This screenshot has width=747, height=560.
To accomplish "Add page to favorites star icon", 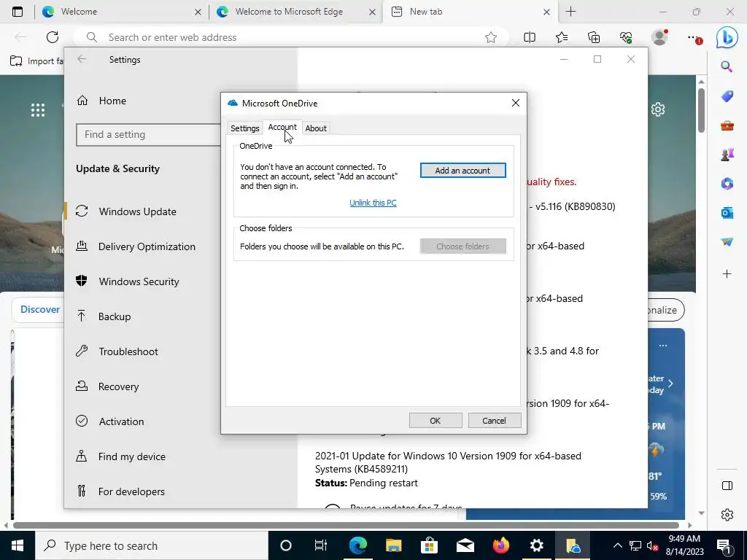I will pyautogui.click(x=491, y=37).
